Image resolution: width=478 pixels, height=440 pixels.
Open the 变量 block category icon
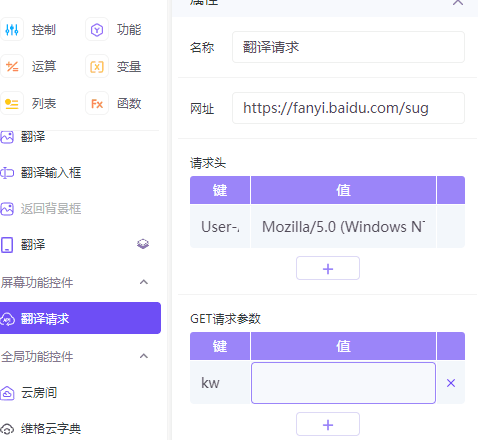pyautogui.click(x=97, y=66)
